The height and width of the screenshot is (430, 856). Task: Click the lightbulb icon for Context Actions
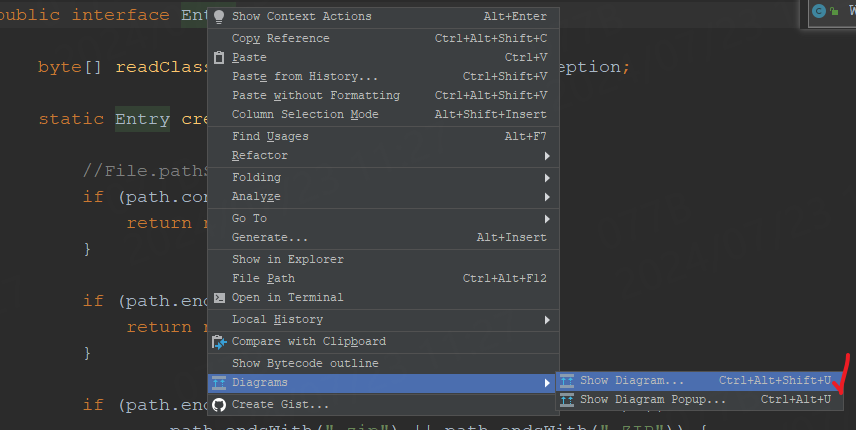pos(219,17)
